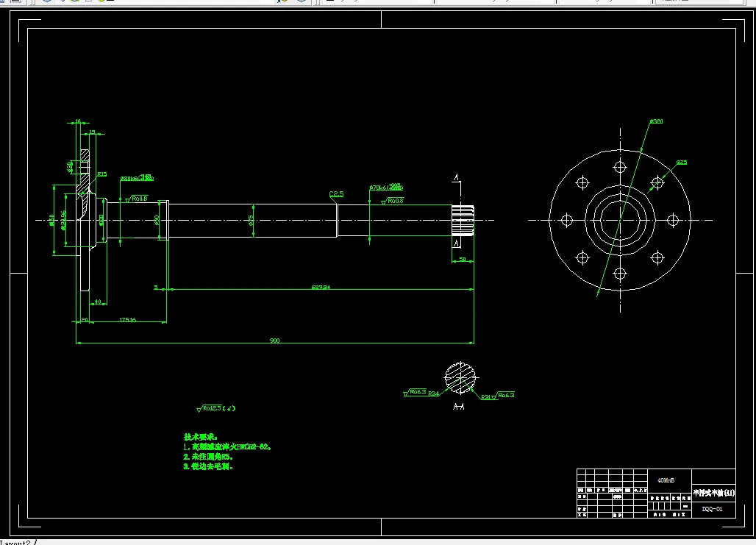Select the 689.84 dimension text
Screen dimensions: 756x545
321,287
